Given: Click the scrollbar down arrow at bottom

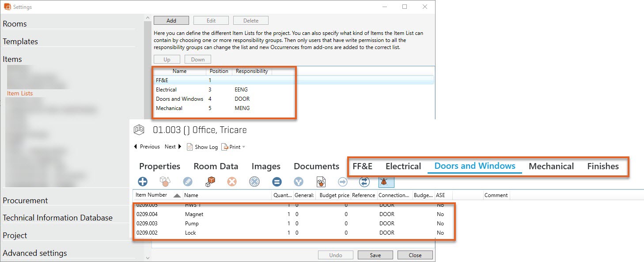Looking at the screenshot, I should pyautogui.click(x=148, y=257).
